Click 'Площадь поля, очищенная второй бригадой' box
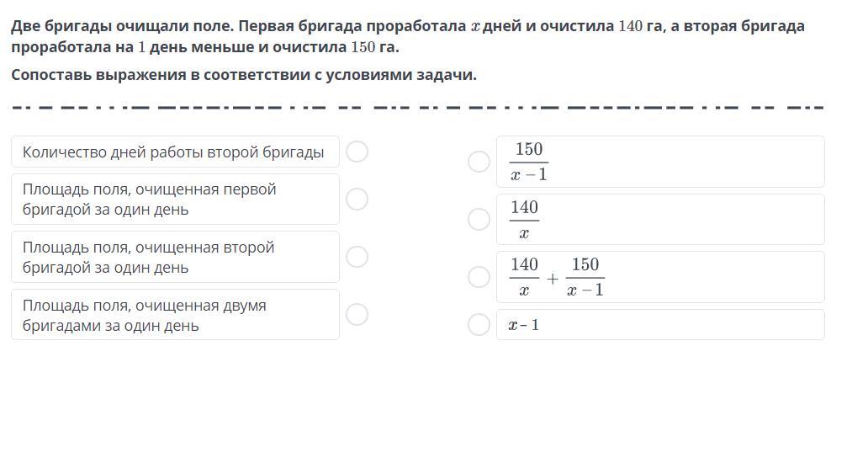Image resolution: width=868 pixels, height=458 pixels. tap(175, 257)
